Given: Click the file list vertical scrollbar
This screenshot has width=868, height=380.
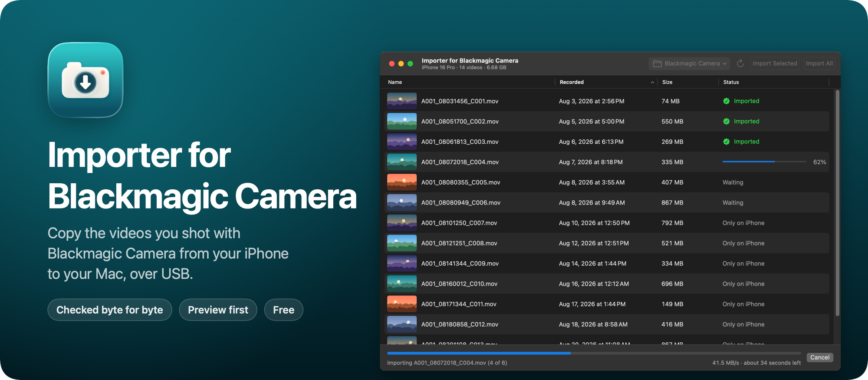Looking at the screenshot, I should tap(837, 203).
